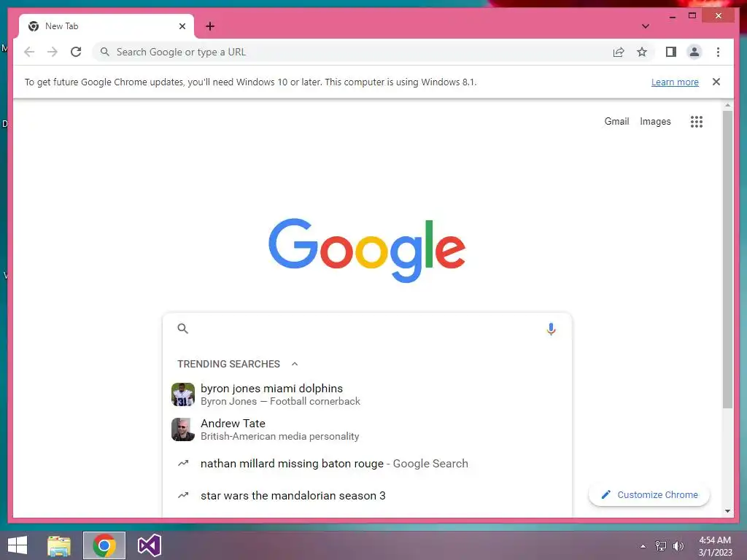Open the Chrome three-dot menu

(x=718, y=52)
